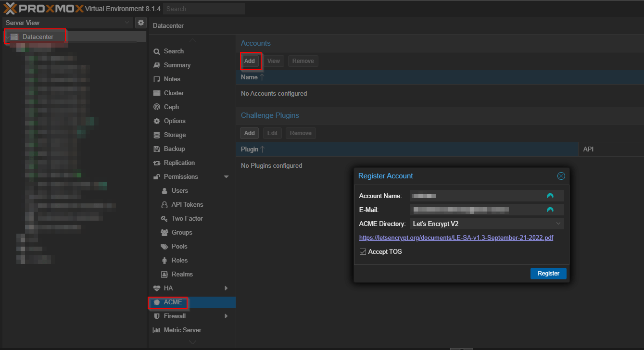Click the Proxmox logo

pyautogui.click(x=43, y=9)
